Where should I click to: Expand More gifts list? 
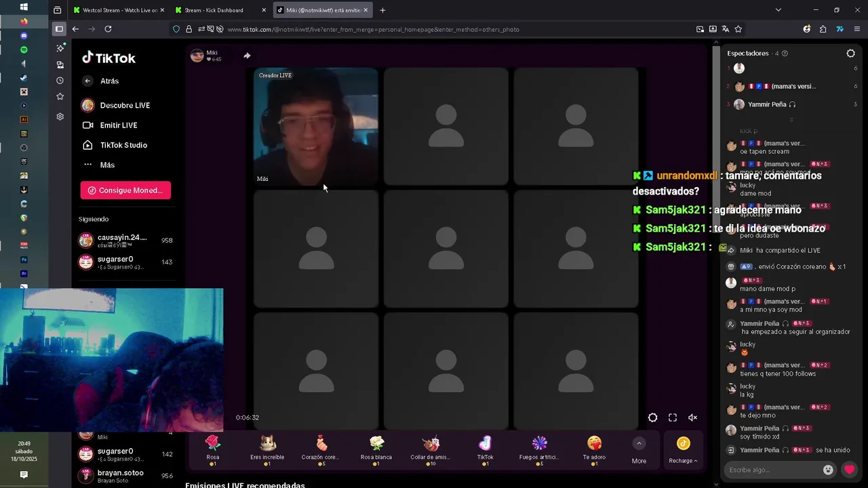click(639, 450)
